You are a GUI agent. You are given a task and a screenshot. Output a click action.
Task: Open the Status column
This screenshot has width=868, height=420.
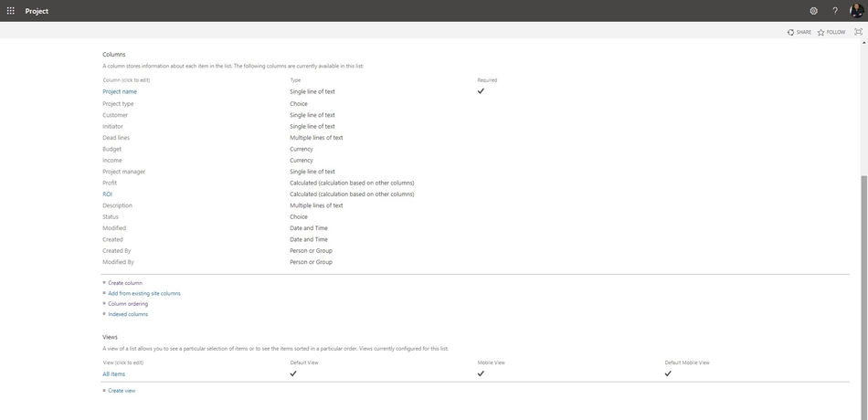tap(111, 217)
